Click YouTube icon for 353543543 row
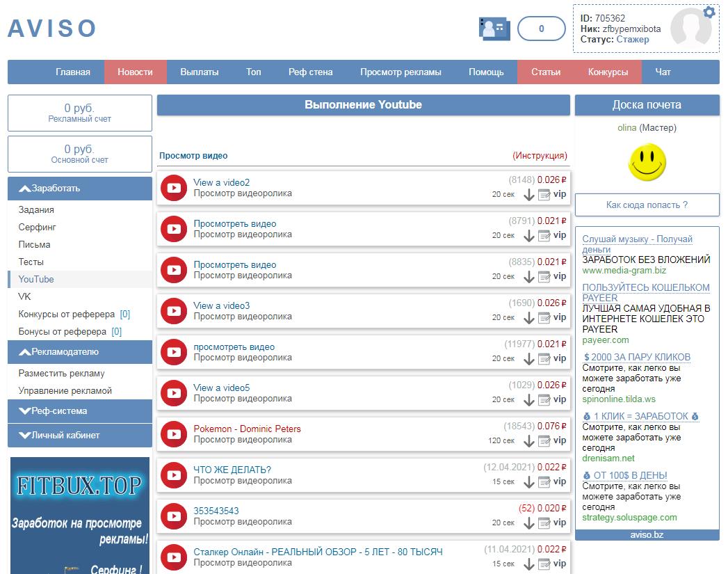The height and width of the screenshot is (574, 728). 174,516
